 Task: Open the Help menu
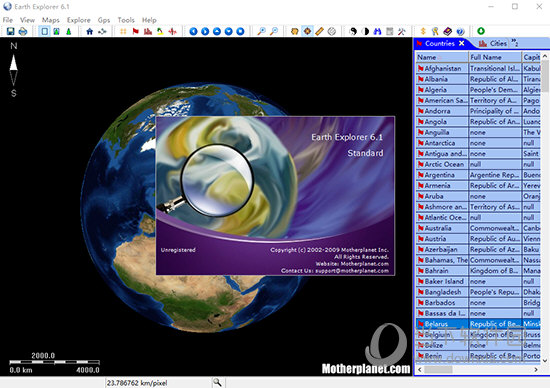click(x=149, y=20)
